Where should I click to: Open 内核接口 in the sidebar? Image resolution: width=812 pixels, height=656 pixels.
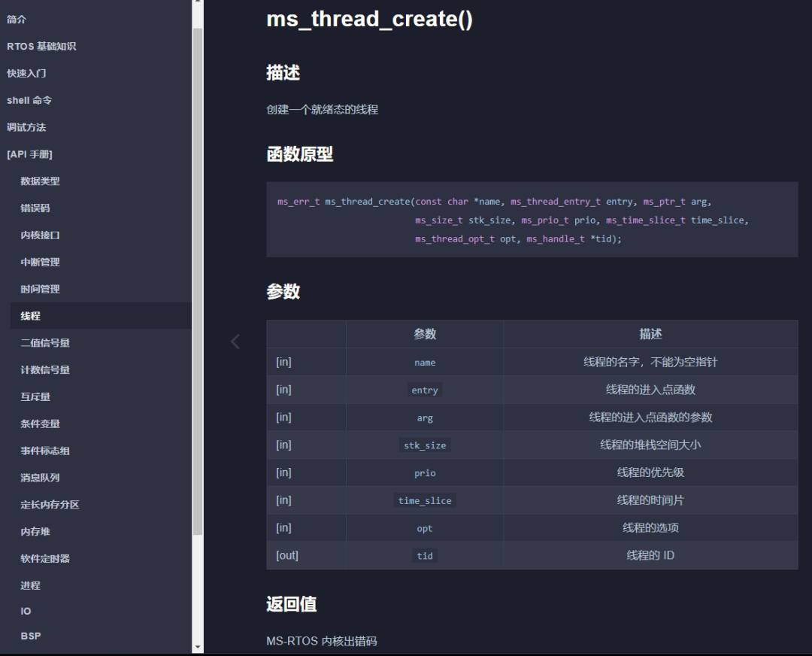pos(40,235)
